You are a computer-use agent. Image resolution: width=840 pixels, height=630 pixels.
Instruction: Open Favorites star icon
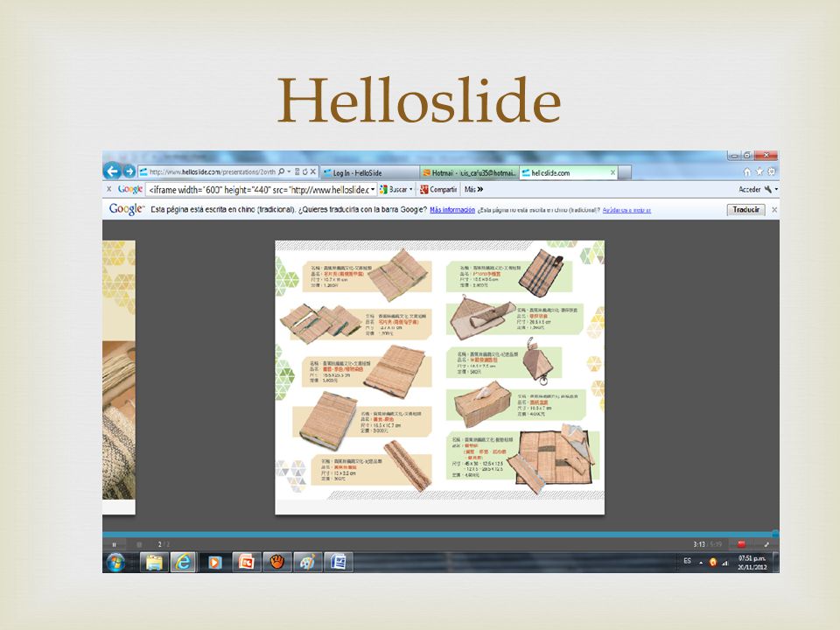[759, 172]
